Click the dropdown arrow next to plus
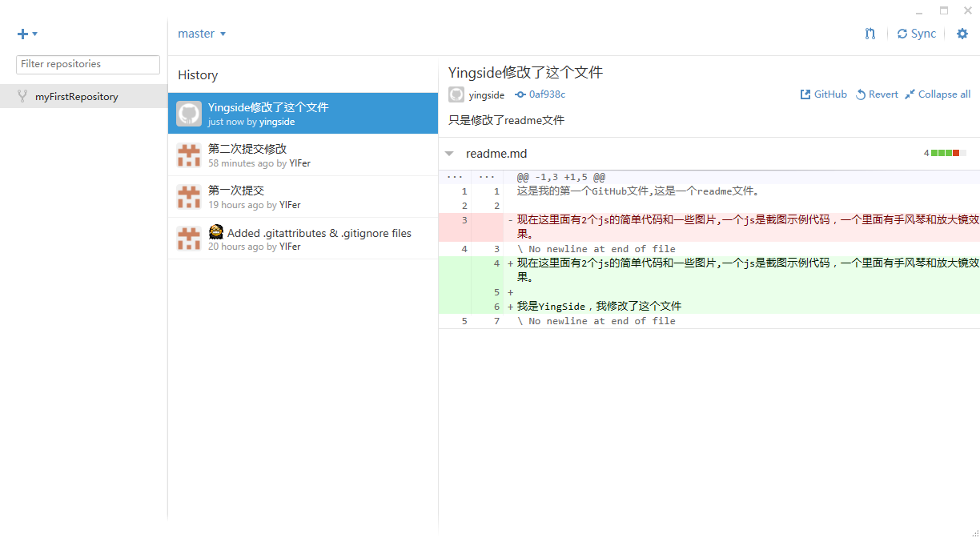Screen dimensions: 980x538 (35, 34)
